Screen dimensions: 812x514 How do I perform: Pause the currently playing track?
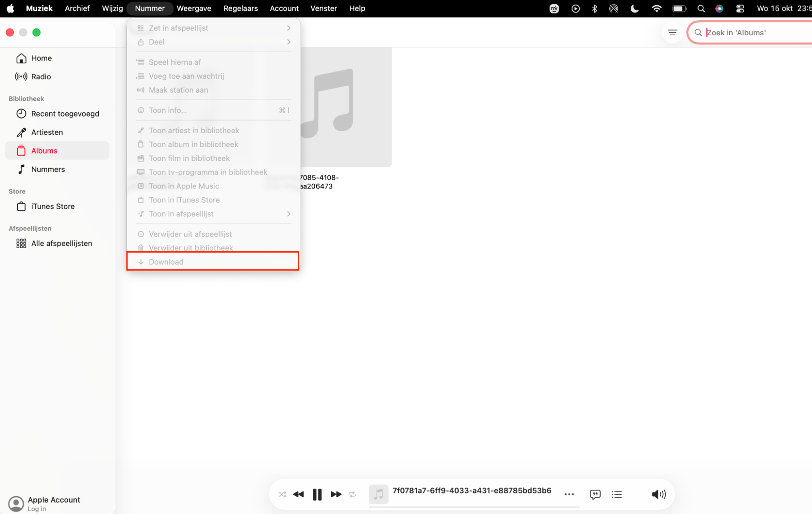(317, 494)
